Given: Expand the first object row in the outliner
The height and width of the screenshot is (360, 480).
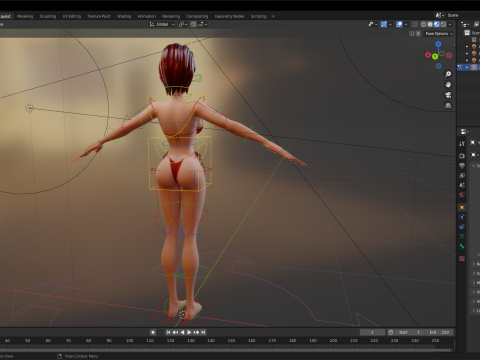Looking at the screenshot, I should point(467,47).
